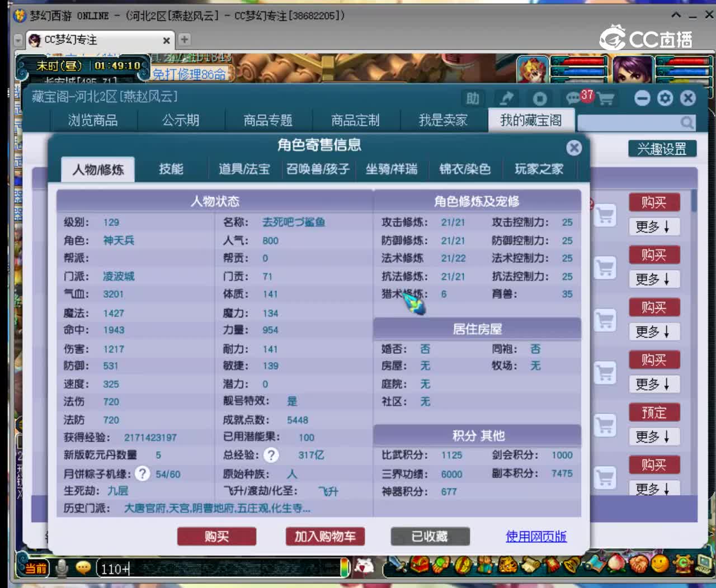Expand 更多 under the fourth 购买 button
Screen dimensions: 716x588
[x=653, y=384]
